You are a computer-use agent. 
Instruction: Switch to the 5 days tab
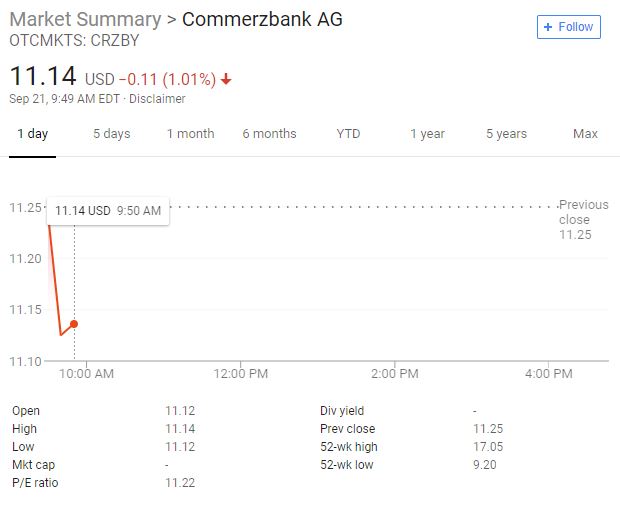pyautogui.click(x=111, y=134)
